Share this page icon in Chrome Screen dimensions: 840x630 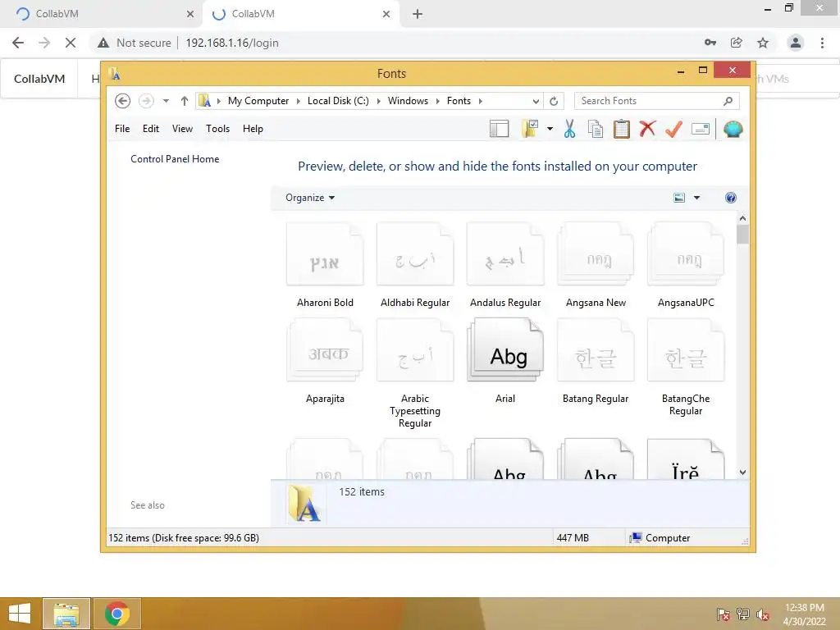737,43
